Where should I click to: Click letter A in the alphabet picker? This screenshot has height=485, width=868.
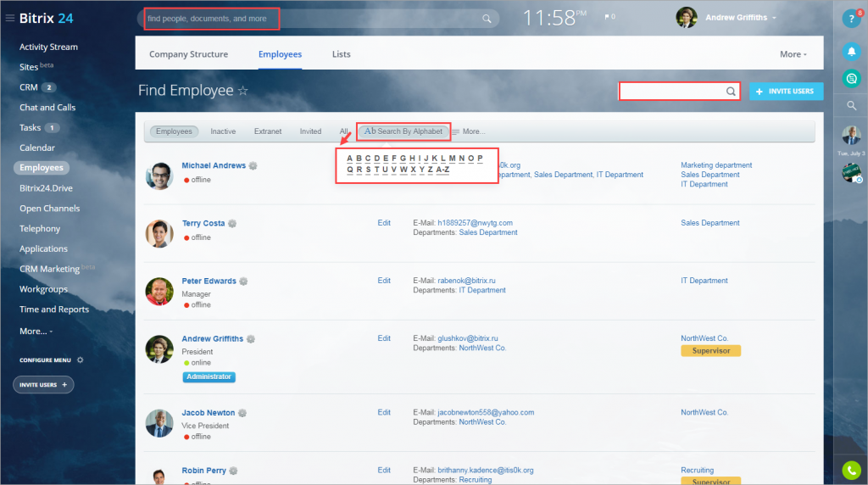point(350,159)
